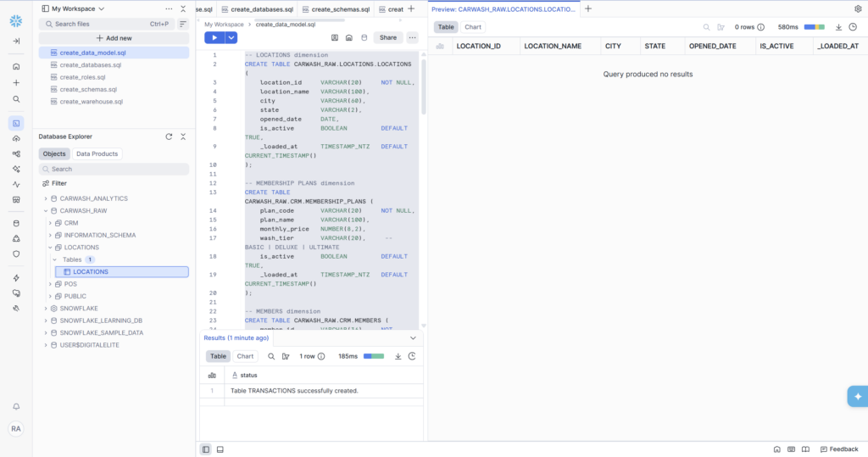The height and width of the screenshot is (457, 868).
Task: Toggle the bottom panel layout
Action: (x=220, y=449)
